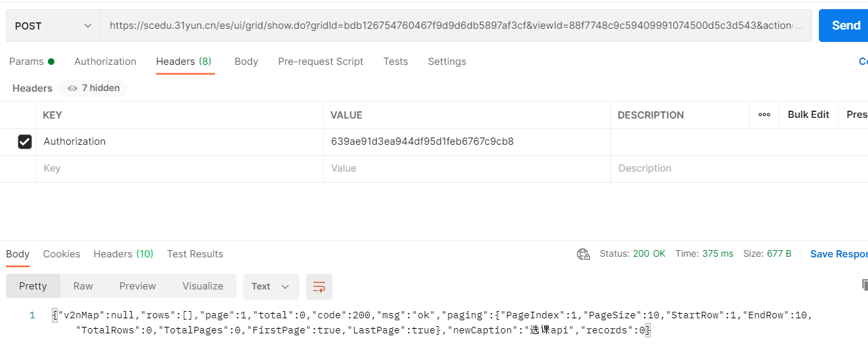868x353 pixels.
Task: Switch to the Tests tab
Action: pyautogui.click(x=395, y=62)
